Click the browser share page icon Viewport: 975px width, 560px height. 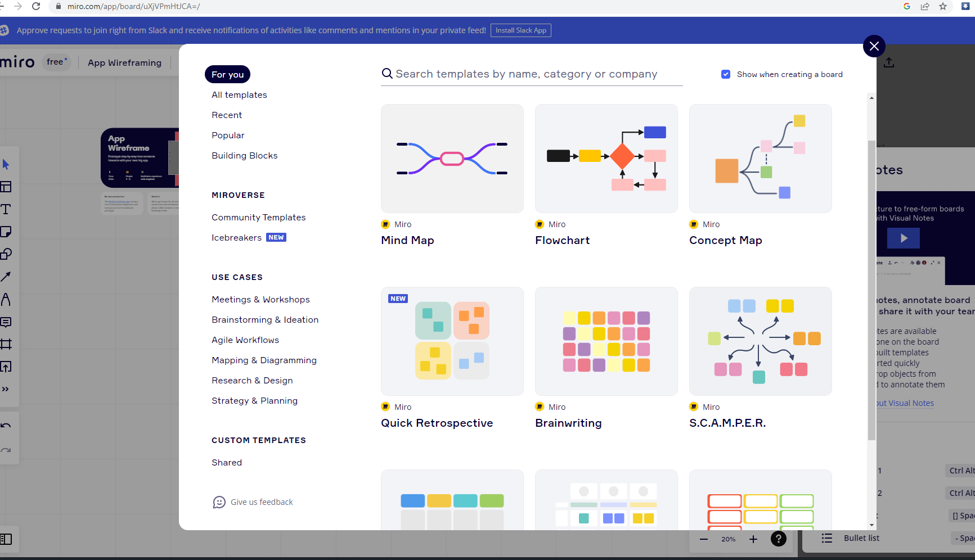925,6
